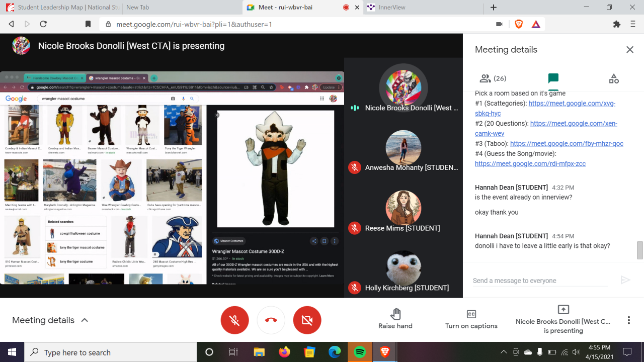Viewport: 644px width, 362px height.
Task: Switch to the chat tab icon
Action: point(553,78)
